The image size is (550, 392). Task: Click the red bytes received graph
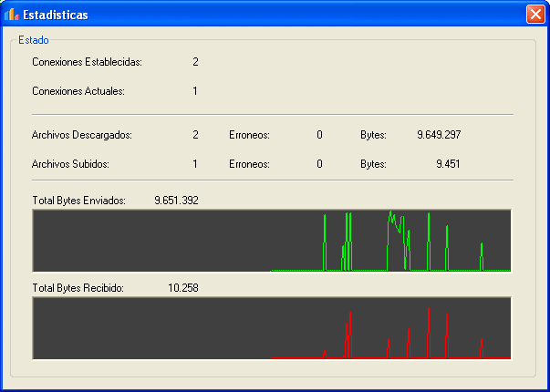click(272, 328)
